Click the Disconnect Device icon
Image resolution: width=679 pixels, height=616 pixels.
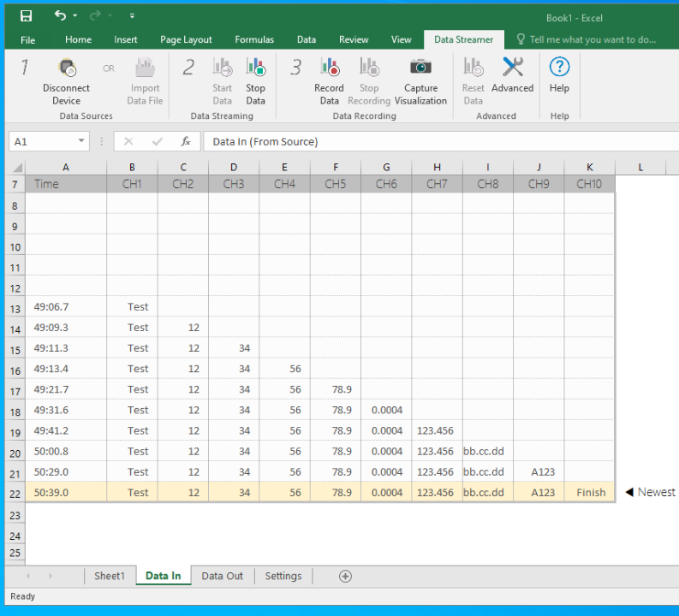coord(66,68)
